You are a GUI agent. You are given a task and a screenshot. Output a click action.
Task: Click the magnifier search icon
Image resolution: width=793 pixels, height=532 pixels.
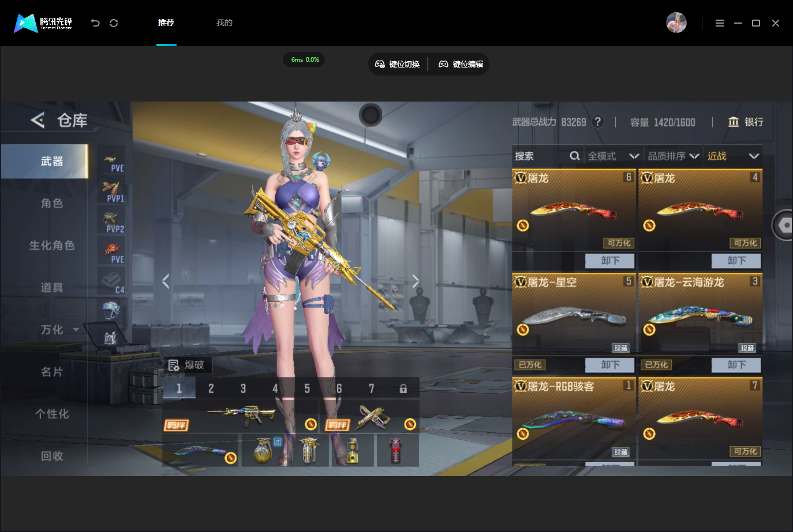(x=574, y=156)
